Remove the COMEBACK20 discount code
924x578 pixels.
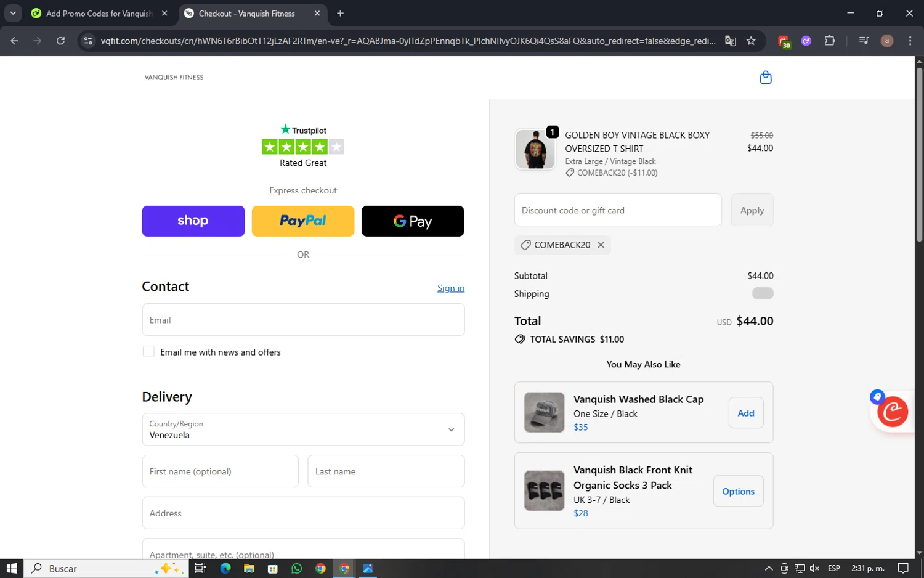coord(601,245)
